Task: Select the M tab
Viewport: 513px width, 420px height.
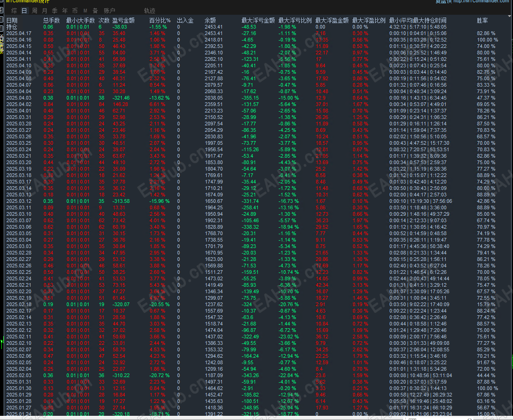Action: tap(85, 11)
